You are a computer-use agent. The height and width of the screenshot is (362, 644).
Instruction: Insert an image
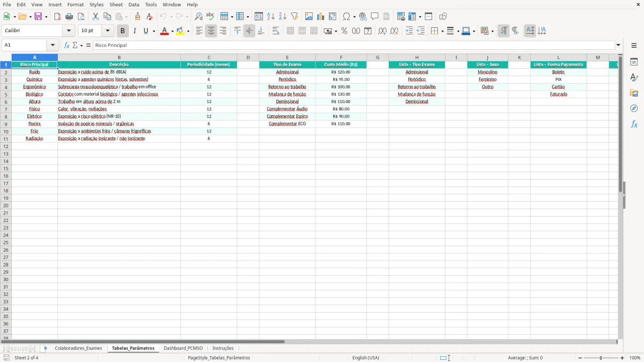tap(309, 17)
